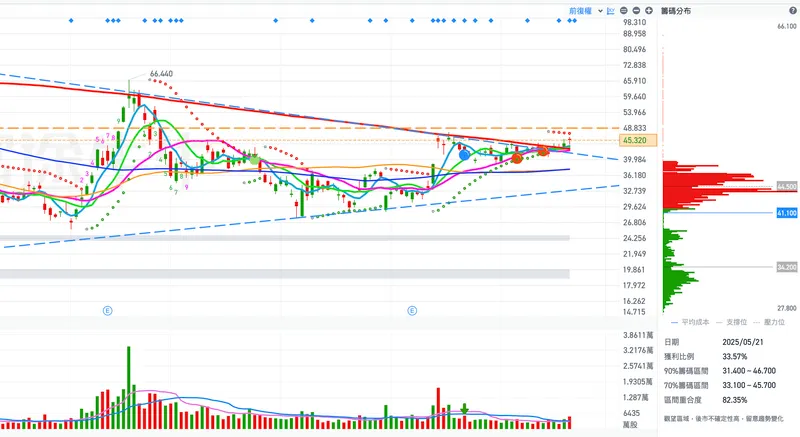This screenshot has height=437, width=800.
Task: Click the chart style icon beside 前復權
Action: [611, 11]
